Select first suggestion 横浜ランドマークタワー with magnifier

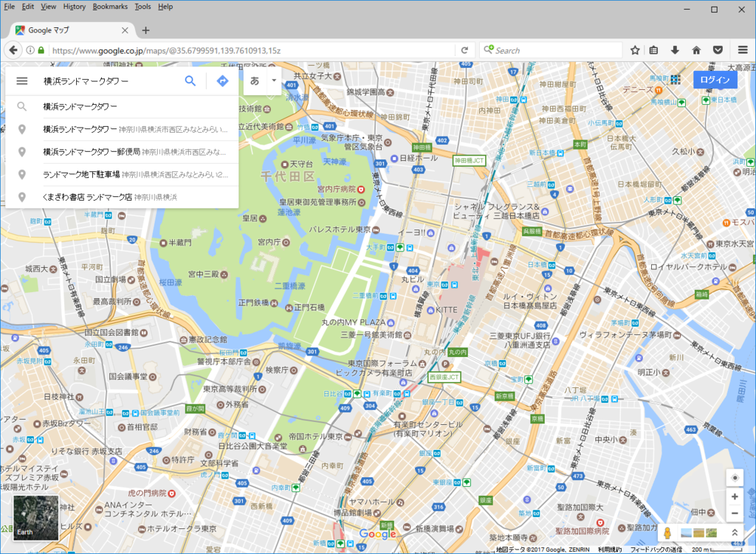click(x=122, y=106)
